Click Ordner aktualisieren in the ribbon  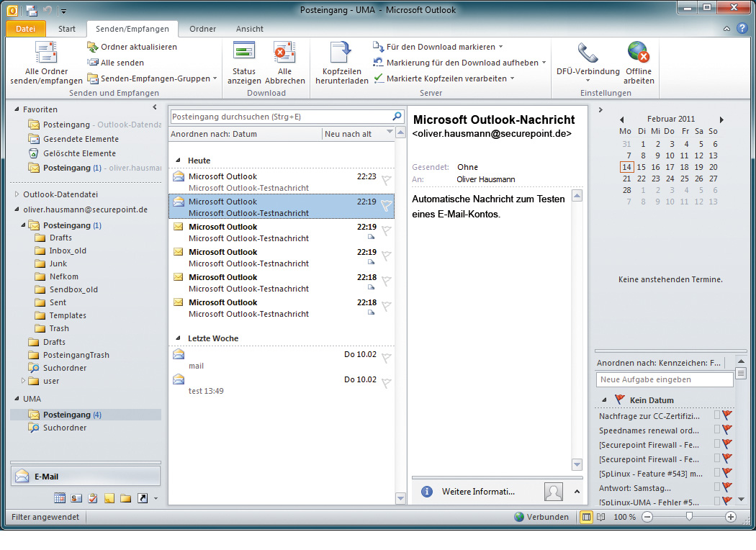click(132, 47)
